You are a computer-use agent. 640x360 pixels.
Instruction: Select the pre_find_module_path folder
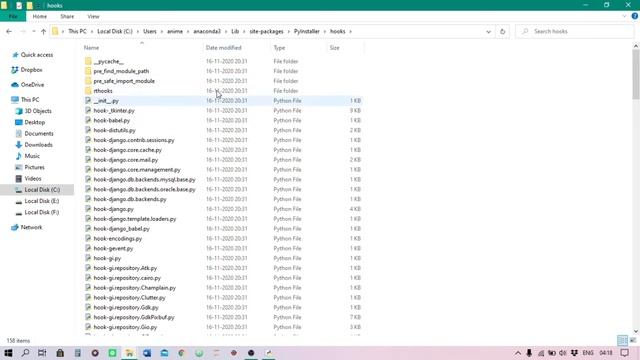tap(121, 71)
